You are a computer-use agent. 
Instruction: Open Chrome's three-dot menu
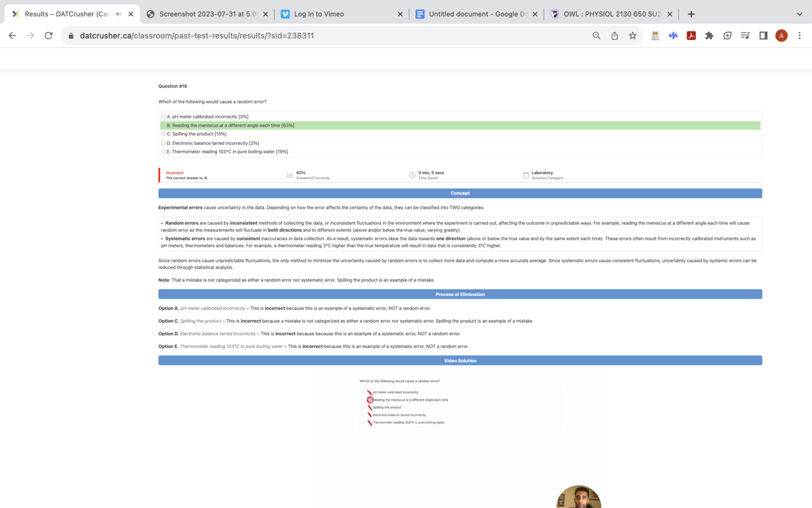click(800, 35)
